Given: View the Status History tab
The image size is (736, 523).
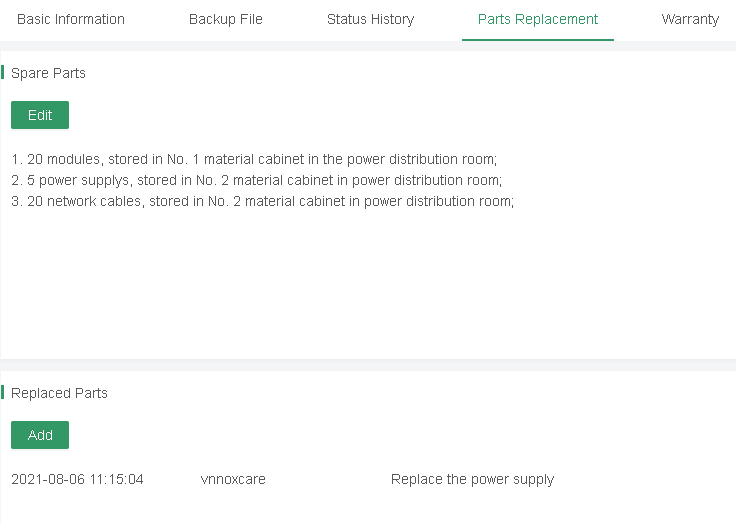Looking at the screenshot, I should 370,19.
